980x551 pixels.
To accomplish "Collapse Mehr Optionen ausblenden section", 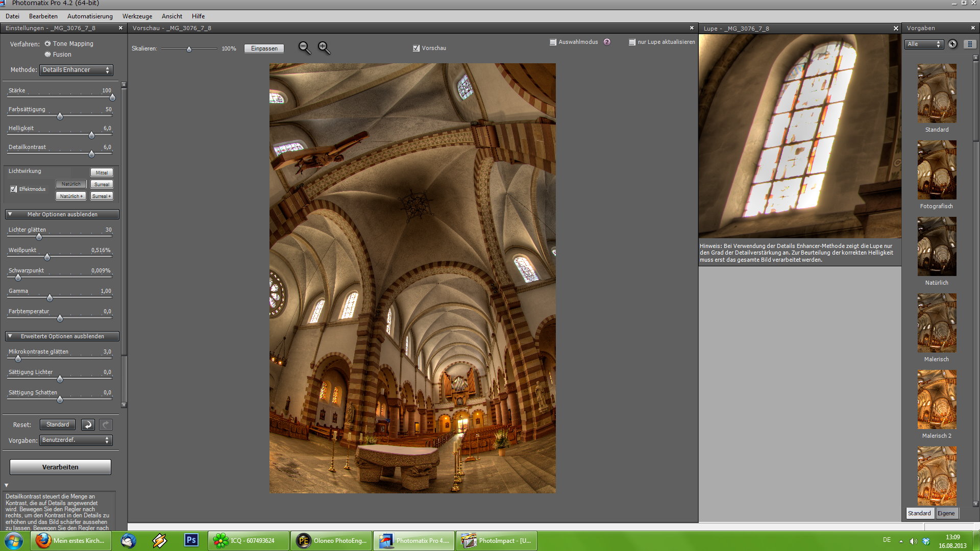I will (62, 214).
